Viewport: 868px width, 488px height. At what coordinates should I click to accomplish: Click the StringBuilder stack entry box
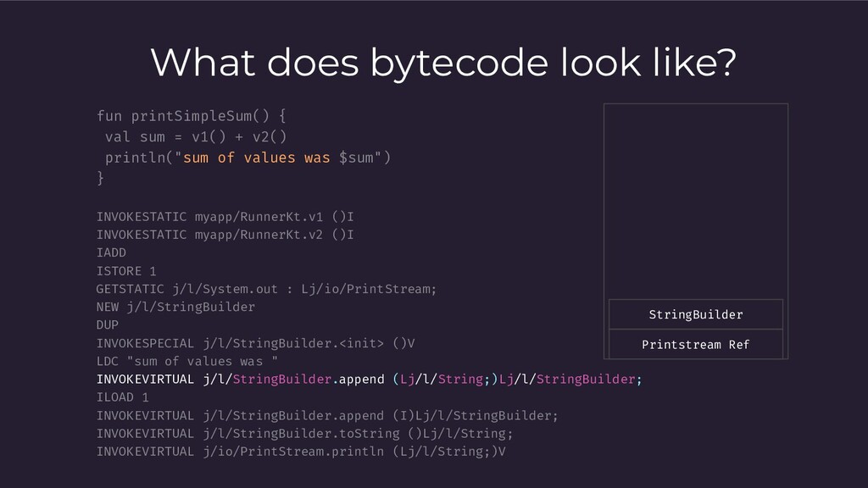pos(696,314)
